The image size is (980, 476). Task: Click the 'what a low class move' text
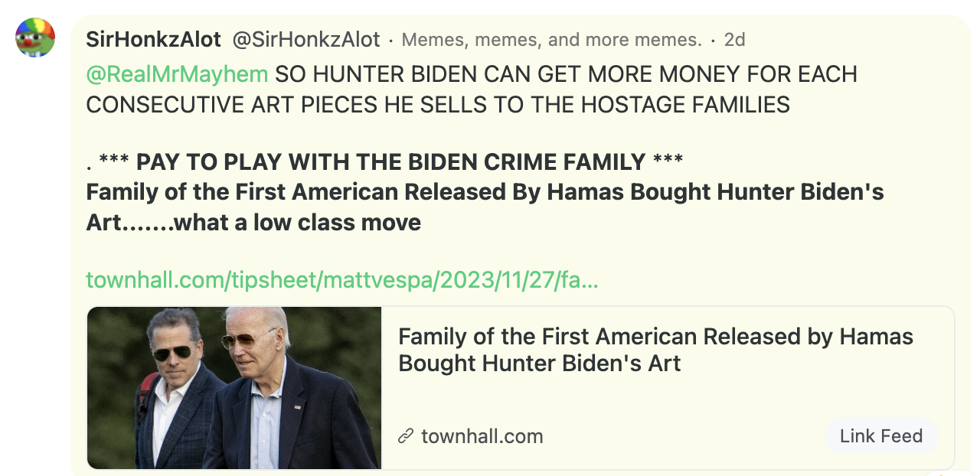click(298, 223)
